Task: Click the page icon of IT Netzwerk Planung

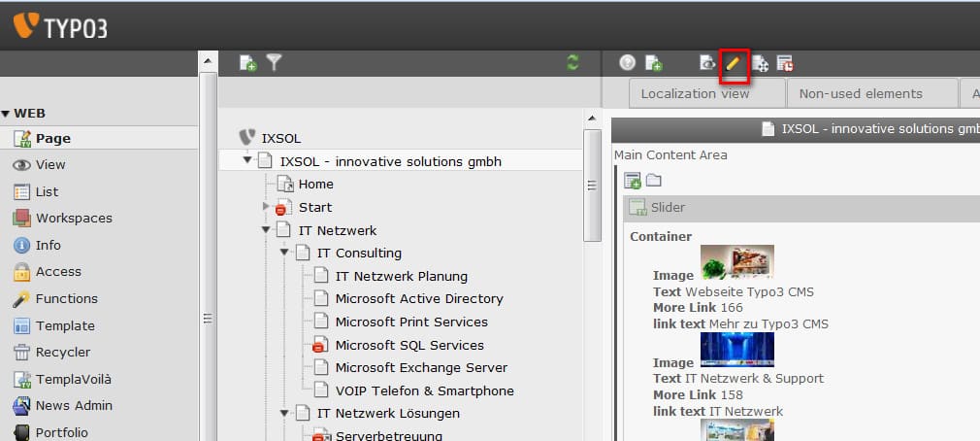Action: [320, 276]
